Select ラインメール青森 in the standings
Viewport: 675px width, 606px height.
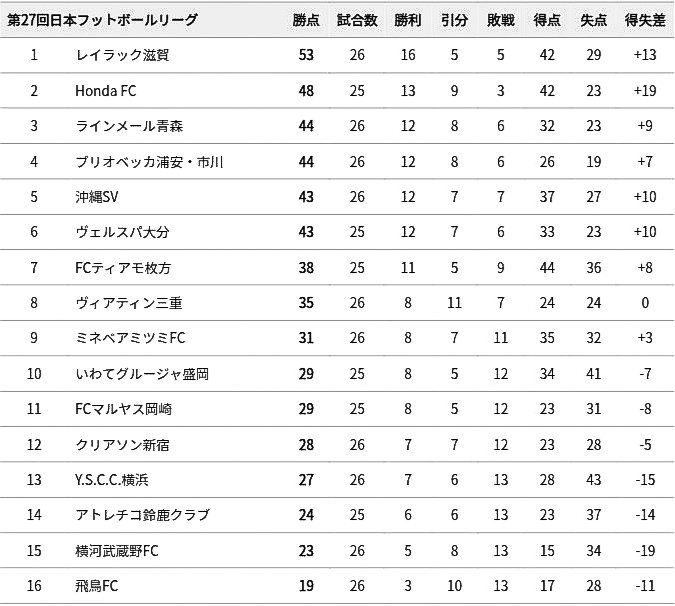tap(128, 126)
